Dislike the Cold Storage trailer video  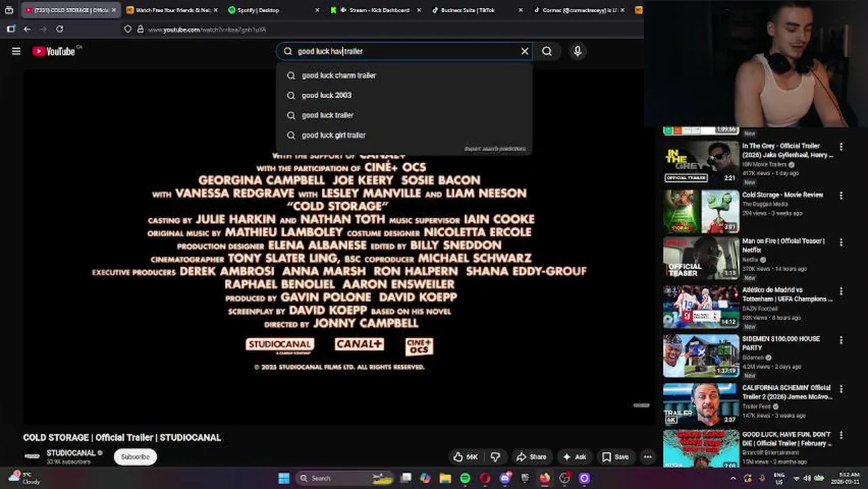[495, 457]
